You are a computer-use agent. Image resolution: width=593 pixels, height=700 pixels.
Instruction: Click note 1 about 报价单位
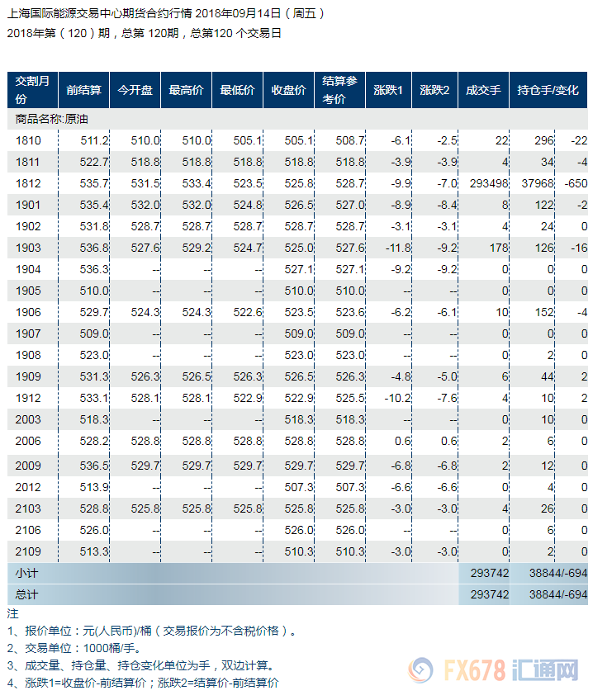coord(151,631)
